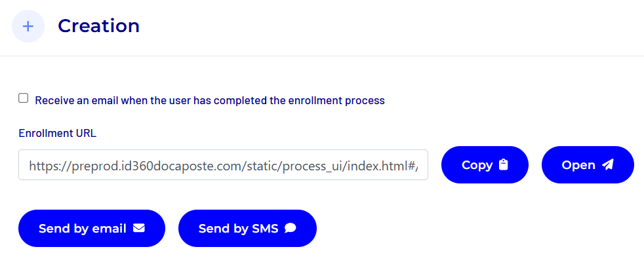
Task: Copy the enrollment URL to clipboard
Action: 485,165
